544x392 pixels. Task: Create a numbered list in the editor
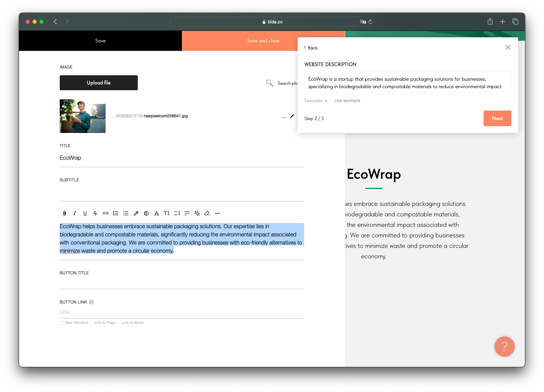pos(116,213)
